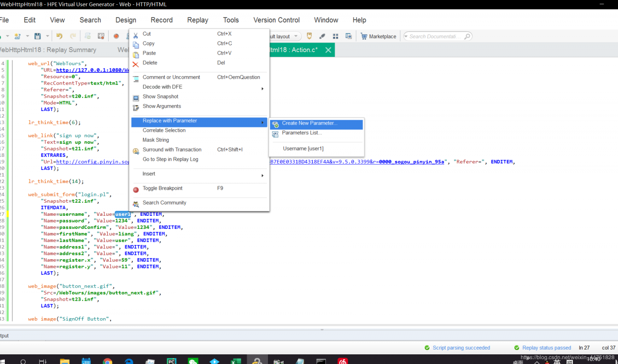Image resolution: width=618 pixels, height=364 pixels.
Task: Open the Search Documentation dropdown arrow
Action: click(x=406, y=36)
